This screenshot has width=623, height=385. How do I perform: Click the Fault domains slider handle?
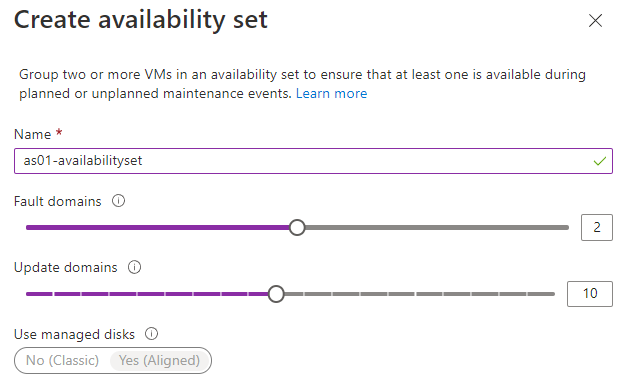pos(297,228)
